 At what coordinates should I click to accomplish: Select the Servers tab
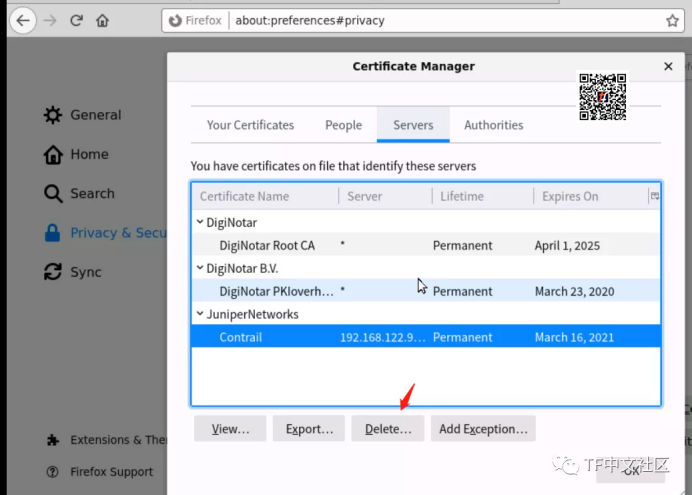(413, 125)
